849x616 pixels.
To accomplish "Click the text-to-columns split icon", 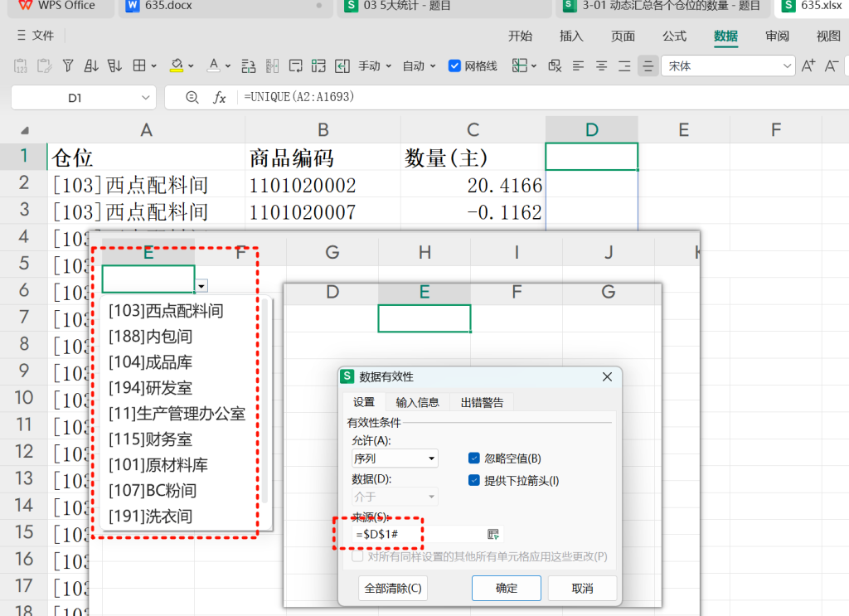I will 272,66.
